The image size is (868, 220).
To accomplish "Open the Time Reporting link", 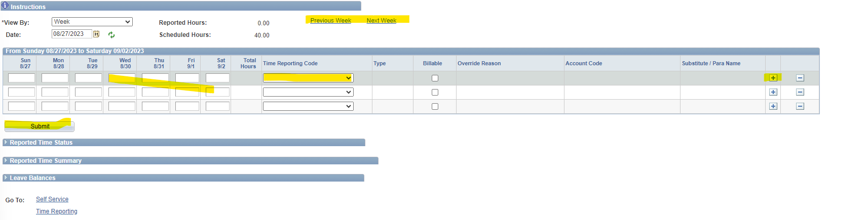I will [x=57, y=211].
